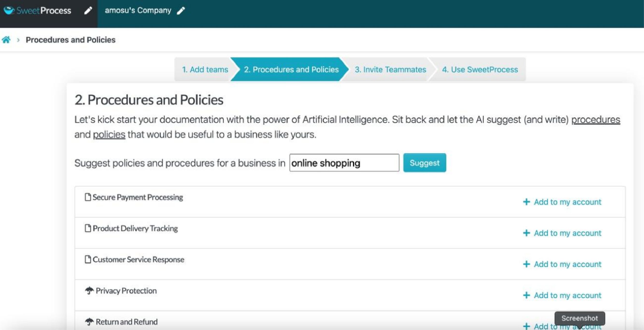Click the SweetProcess logo
The height and width of the screenshot is (330, 644).
point(37,10)
